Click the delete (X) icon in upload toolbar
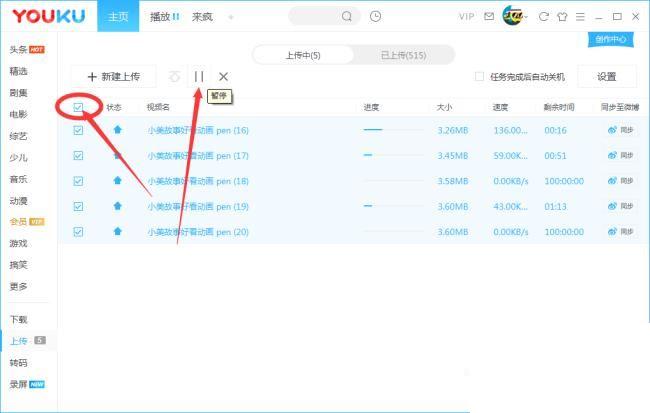650x413 pixels. point(223,76)
